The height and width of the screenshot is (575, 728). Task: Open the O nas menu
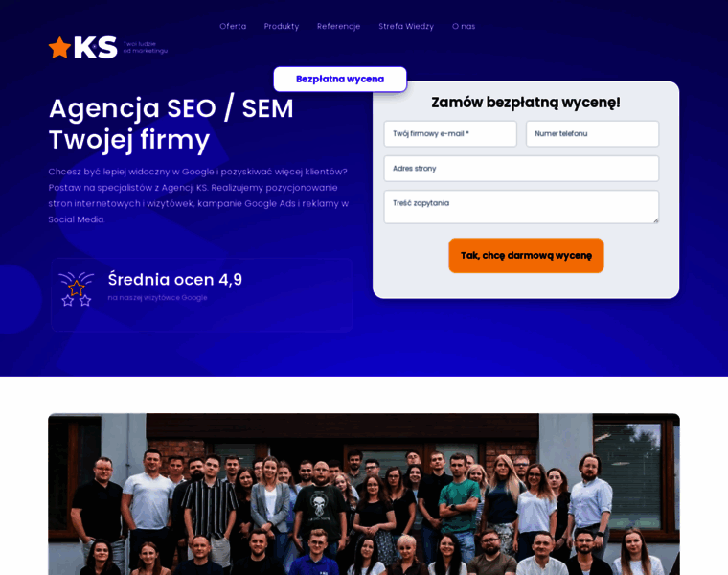point(464,27)
